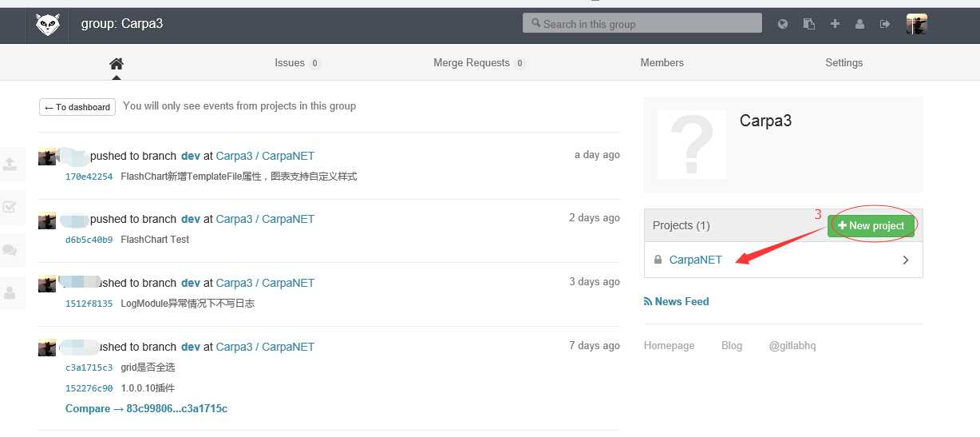980x437 pixels.
Task: Click the '3 days ago' timestamp
Action: pyautogui.click(x=594, y=282)
